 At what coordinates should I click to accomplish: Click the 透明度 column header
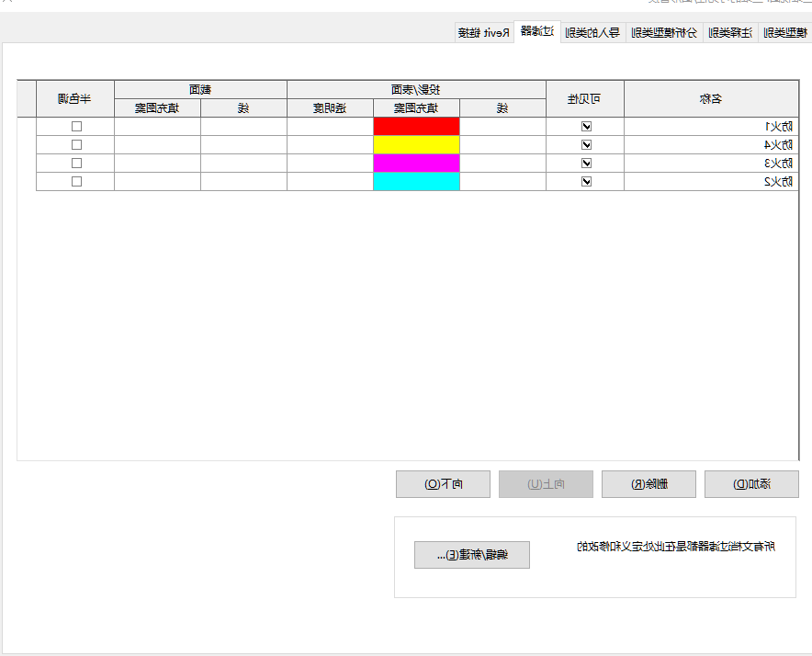pos(330,107)
